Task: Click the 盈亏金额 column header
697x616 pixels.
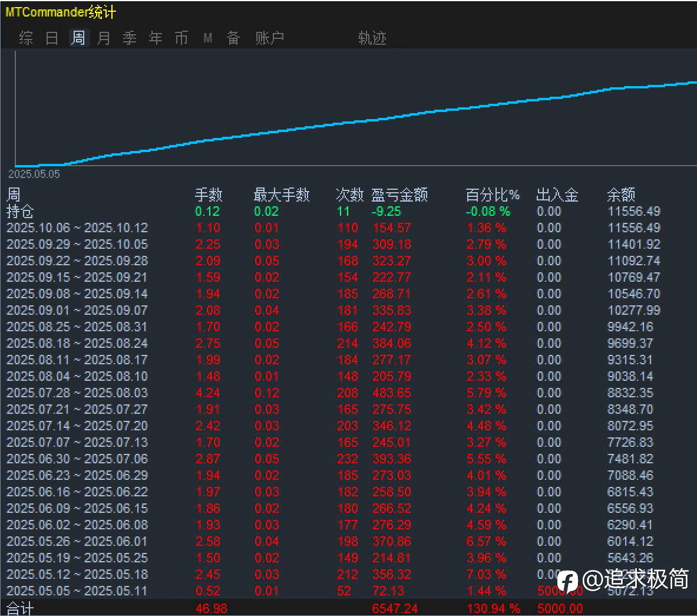Action: [399, 195]
